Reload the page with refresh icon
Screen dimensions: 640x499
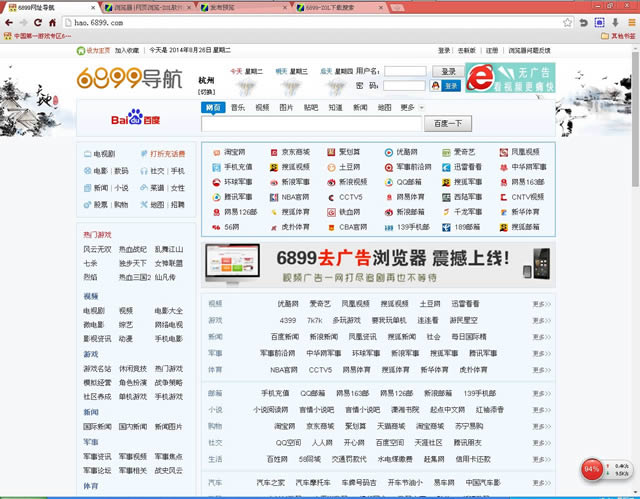(x=38, y=23)
